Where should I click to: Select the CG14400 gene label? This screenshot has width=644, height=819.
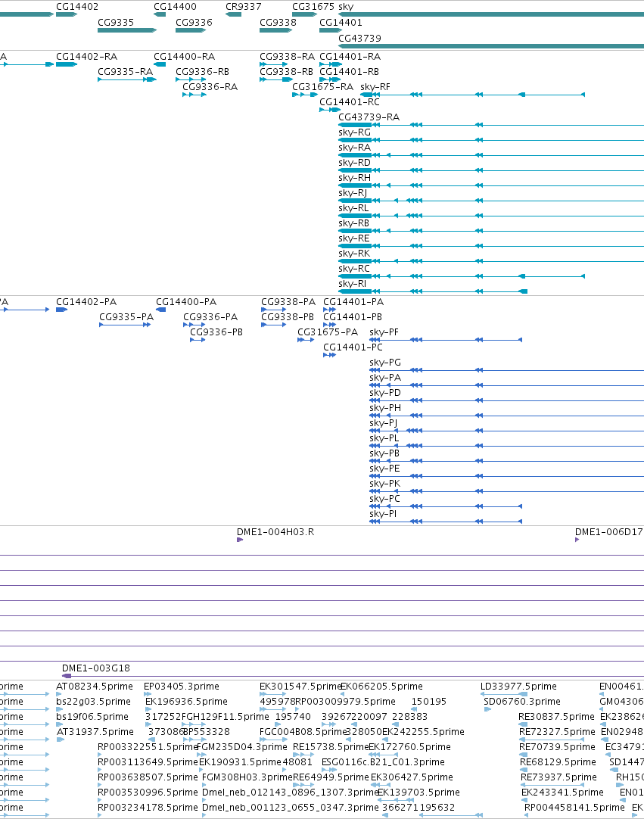[175, 7]
